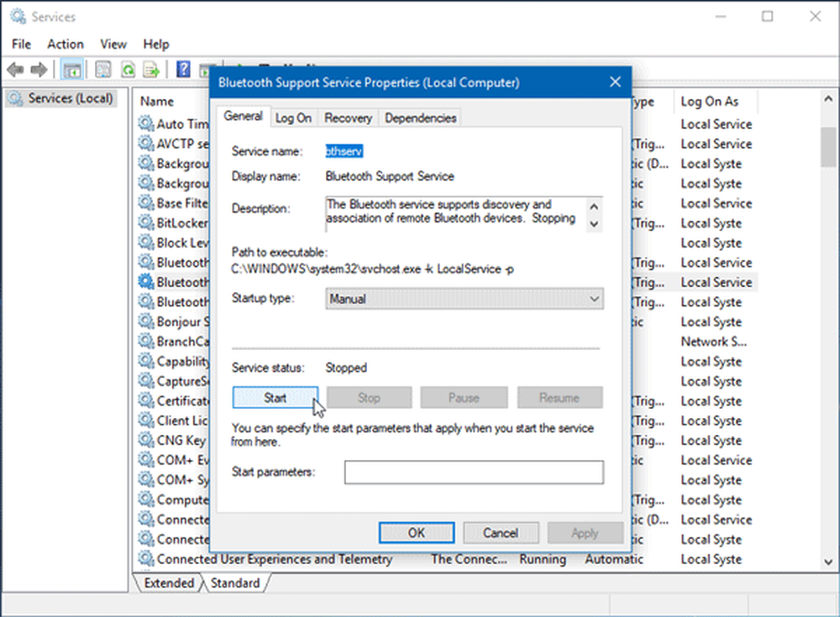This screenshot has height=617, width=840.
Task: Switch to the Log On tab
Action: click(x=293, y=118)
